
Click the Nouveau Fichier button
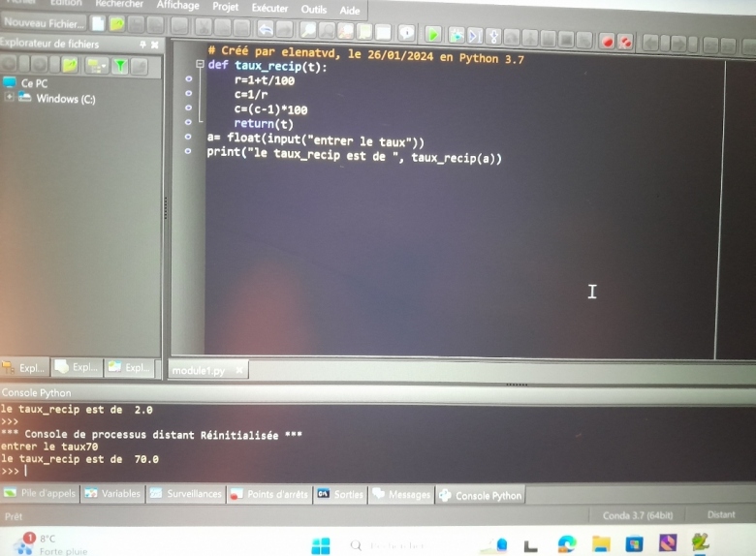(x=44, y=22)
